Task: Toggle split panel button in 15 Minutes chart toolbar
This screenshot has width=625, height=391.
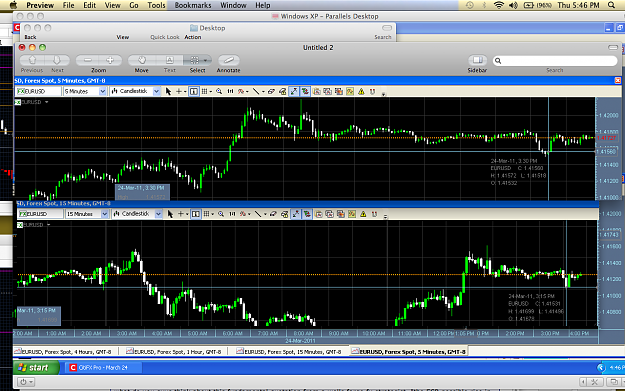Action: pos(196,214)
